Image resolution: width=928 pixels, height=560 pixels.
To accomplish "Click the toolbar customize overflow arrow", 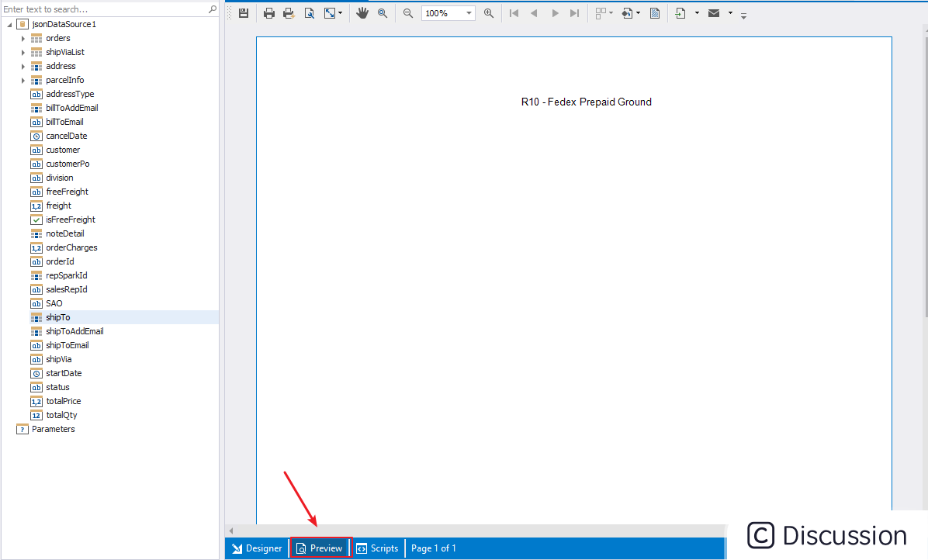I will coord(743,16).
